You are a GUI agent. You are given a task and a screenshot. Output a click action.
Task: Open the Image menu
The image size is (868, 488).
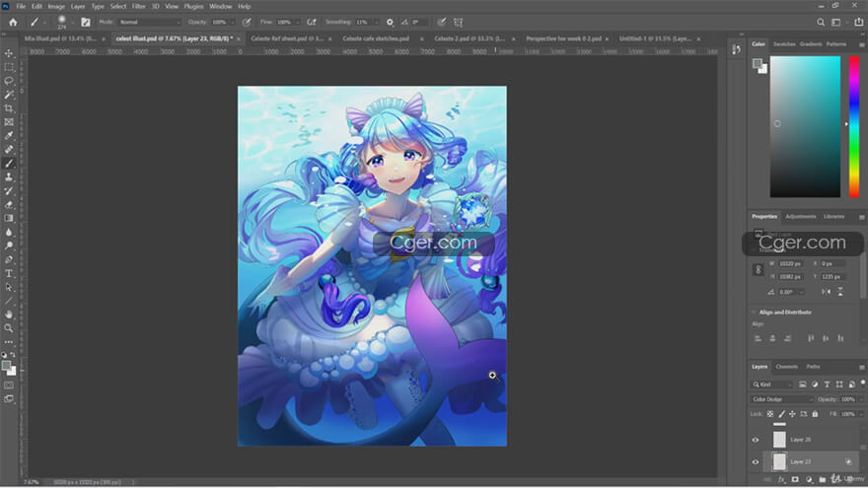click(56, 7)
